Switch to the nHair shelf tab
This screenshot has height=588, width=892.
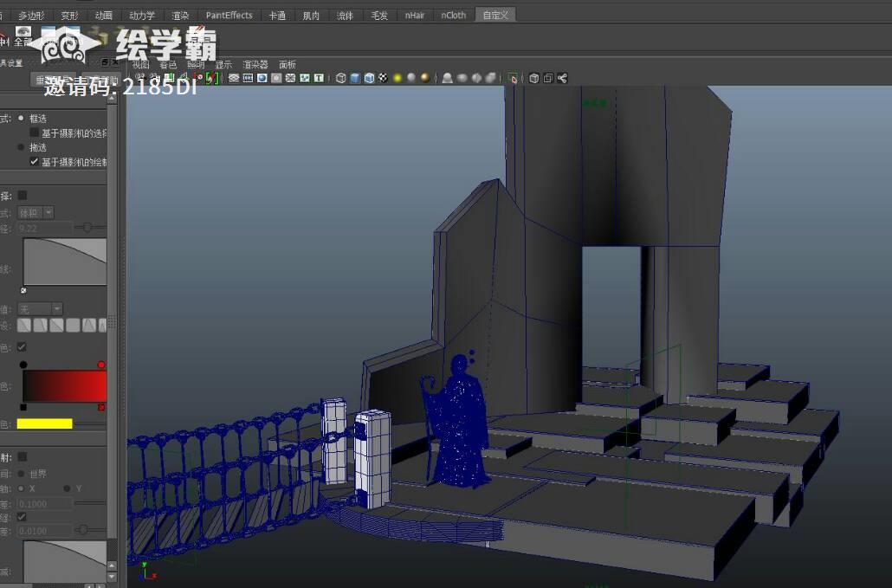point(415,16)
